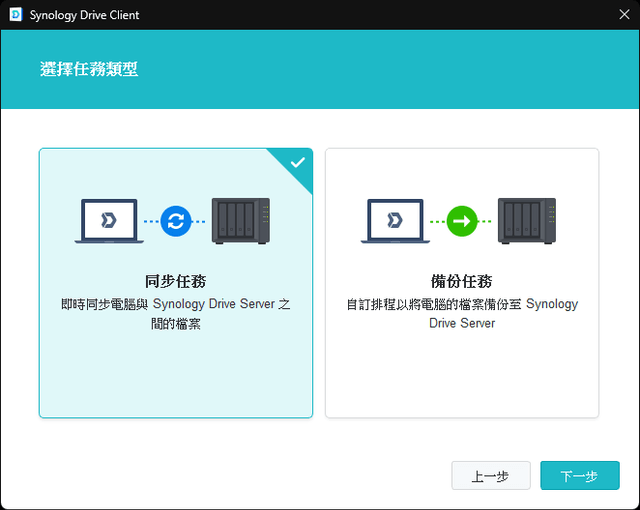
Task: Click 下一步 to proceed to next step
Action: tap(580, 475)
